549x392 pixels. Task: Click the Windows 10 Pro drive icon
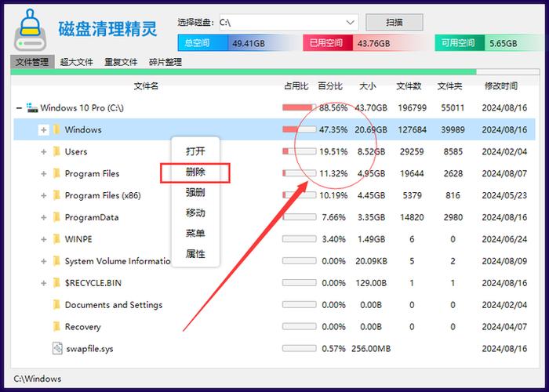32,107
